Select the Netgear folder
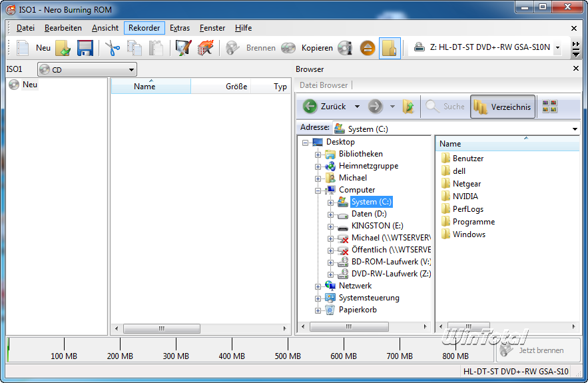This screenshot has width=588, height=383. pyautogui.click(x=467, y=184)
